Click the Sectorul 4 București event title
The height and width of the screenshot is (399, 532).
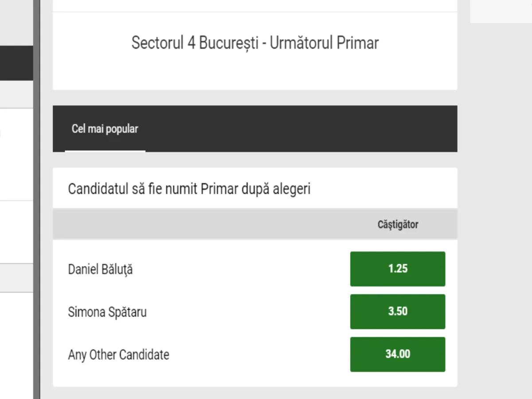[255, 43]
